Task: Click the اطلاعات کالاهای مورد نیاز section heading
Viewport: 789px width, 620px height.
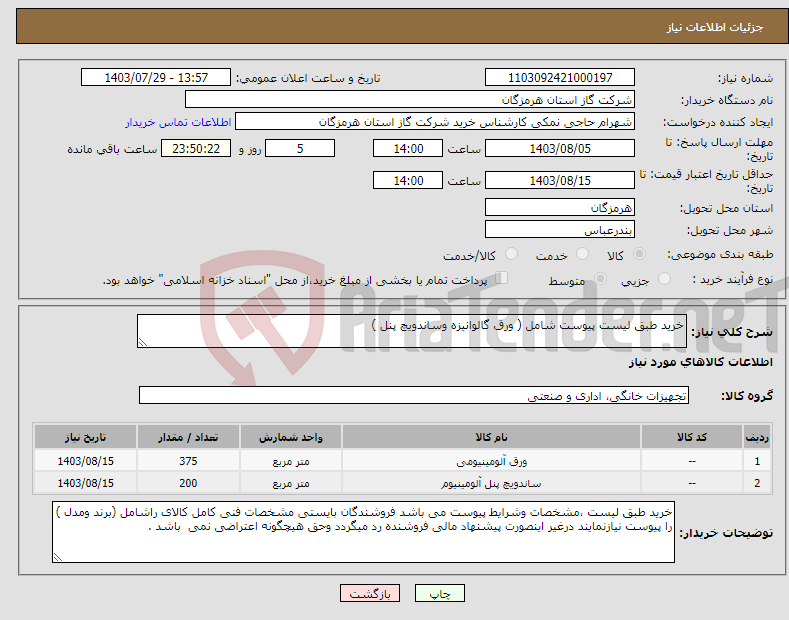Action: pyautogui.click(x=700, y=362)
